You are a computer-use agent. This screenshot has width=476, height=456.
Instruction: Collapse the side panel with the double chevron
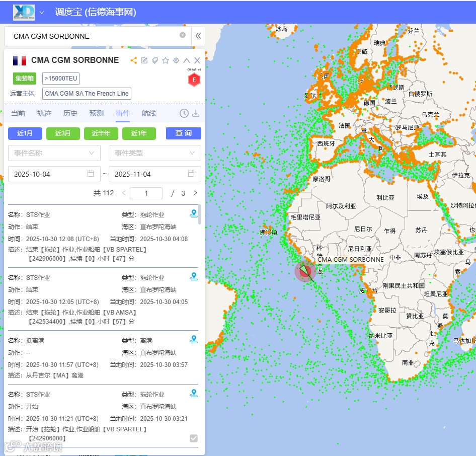(198, 36)
